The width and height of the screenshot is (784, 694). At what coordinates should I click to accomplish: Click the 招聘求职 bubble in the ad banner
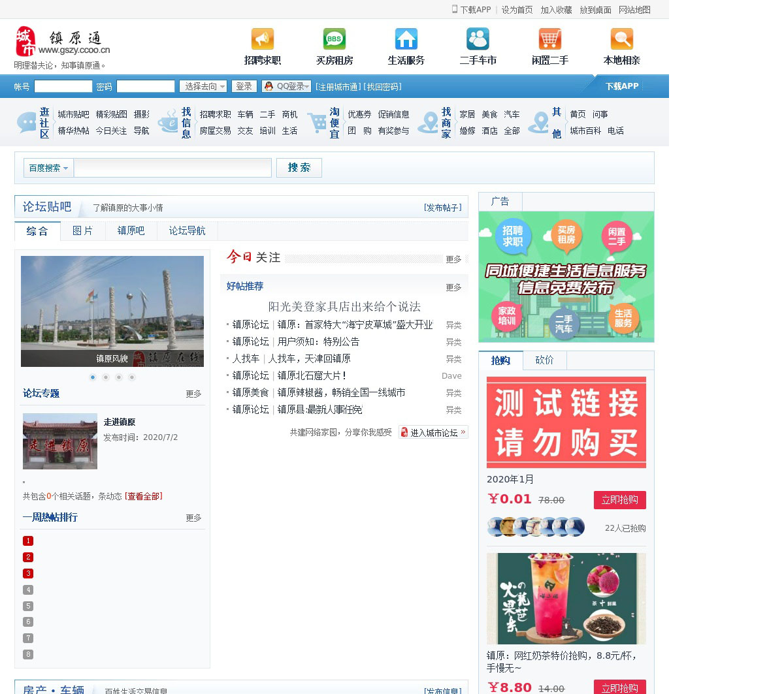pos(513,236)
